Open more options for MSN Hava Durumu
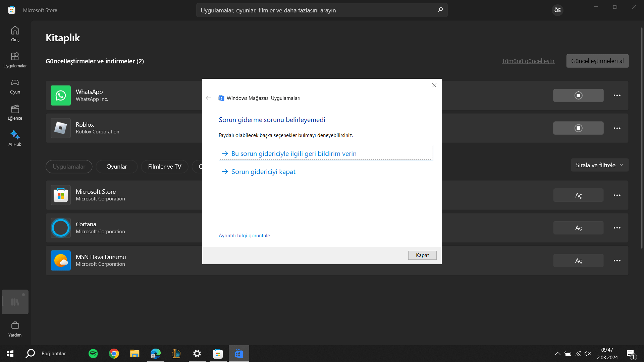Screen dimensions: 644x362 click(x=617, y=260)
